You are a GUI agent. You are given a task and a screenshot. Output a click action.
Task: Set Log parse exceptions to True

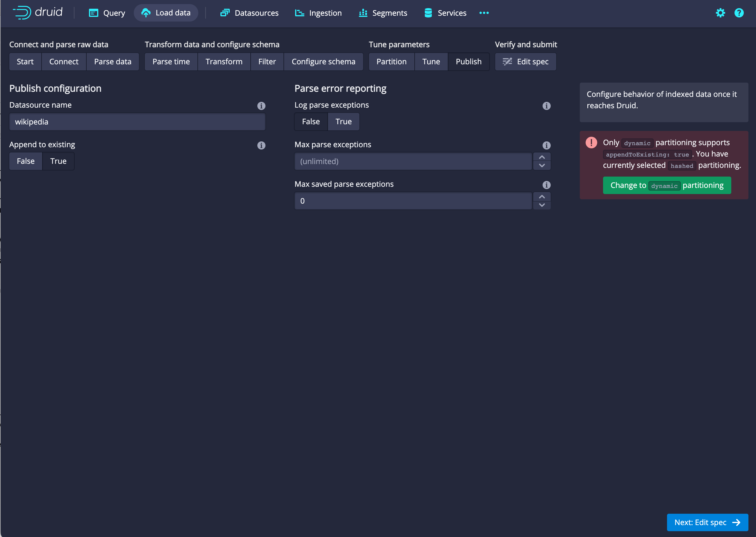pos(343,122)
